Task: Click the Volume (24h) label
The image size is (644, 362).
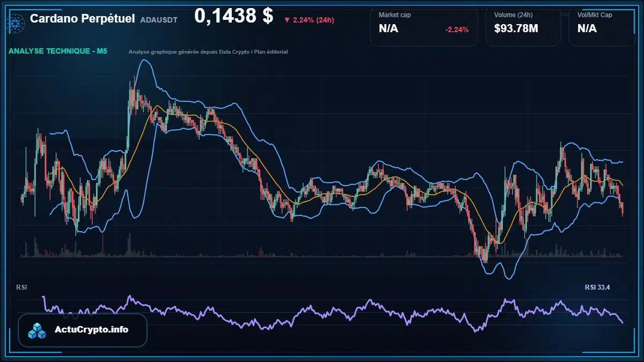Action: 514,15
